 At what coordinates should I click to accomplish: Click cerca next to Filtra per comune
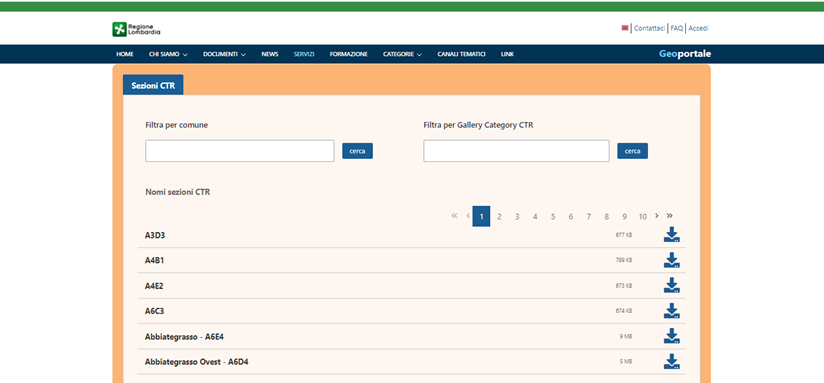pyautogui.click(x=357, y=151)
